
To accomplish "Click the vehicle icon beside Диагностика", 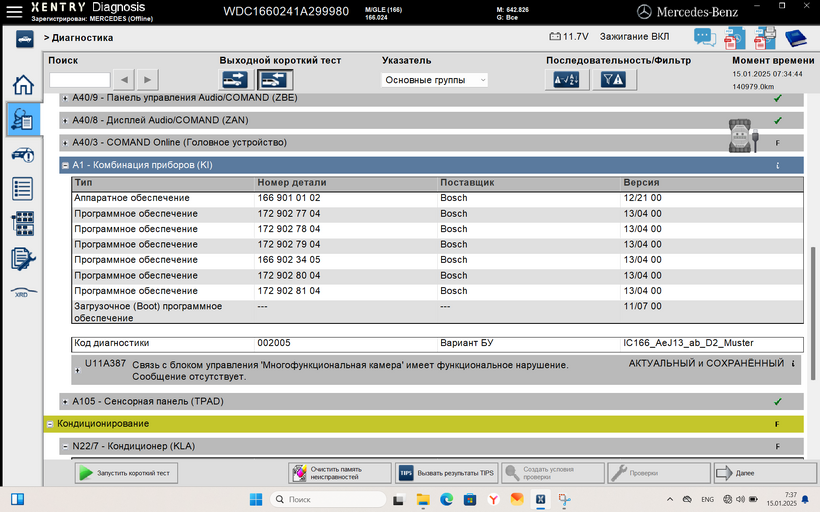I will click(x=25, y=39).
